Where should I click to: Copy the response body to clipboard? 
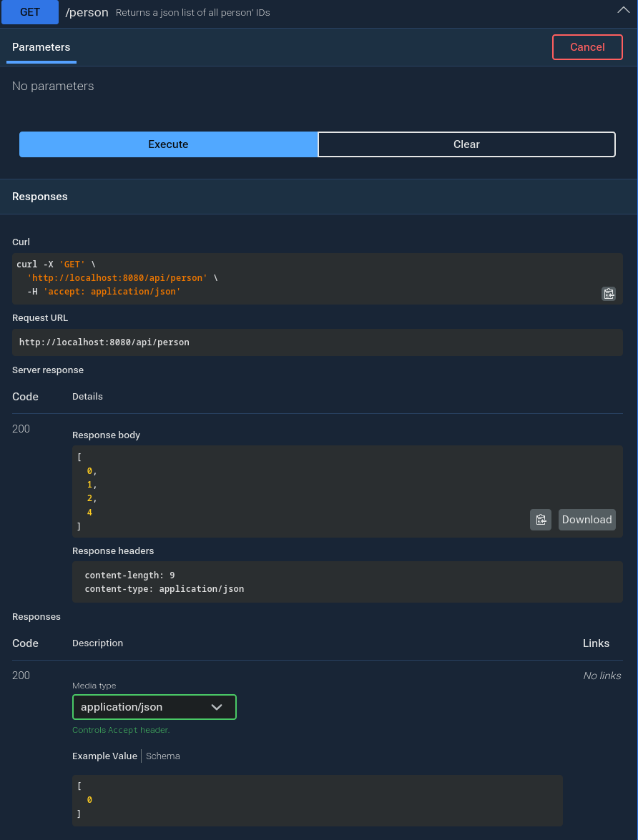[541, 520]
